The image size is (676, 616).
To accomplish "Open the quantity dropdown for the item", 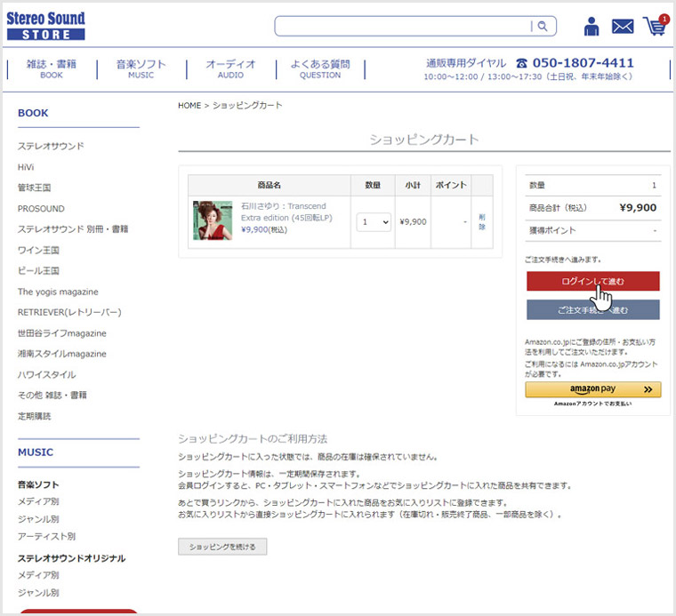I will pos(374,222).
